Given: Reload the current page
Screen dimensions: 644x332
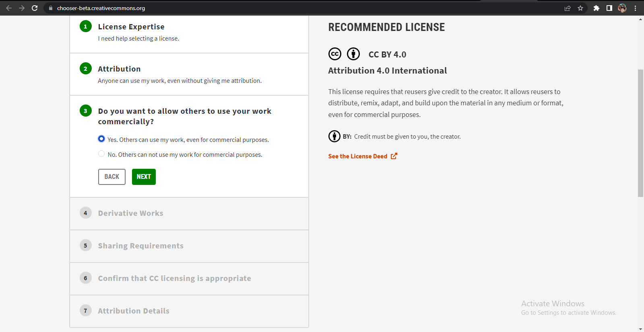Looking at the screenshot, I should 35,8.
